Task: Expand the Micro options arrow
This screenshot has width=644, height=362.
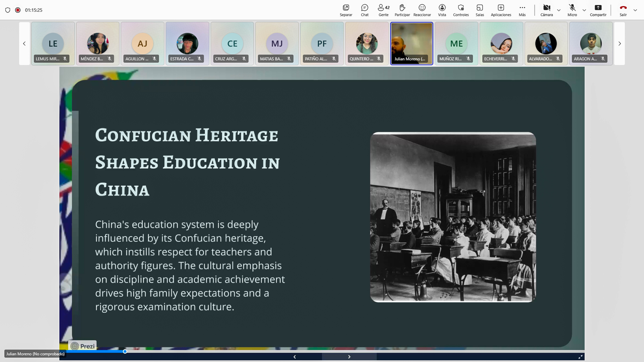Action: [584, 10]
